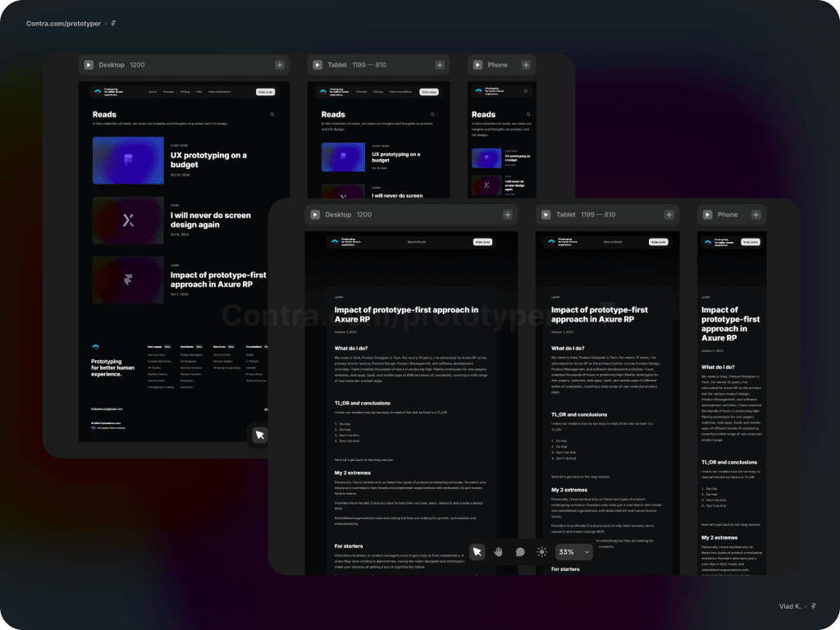Click 'Back to Reads' in Tablet article header

[x=613, y=242]
